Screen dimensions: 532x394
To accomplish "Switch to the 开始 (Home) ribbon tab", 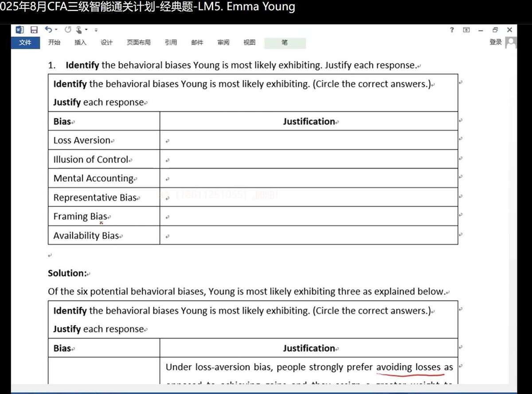I will tap(54, 43).
